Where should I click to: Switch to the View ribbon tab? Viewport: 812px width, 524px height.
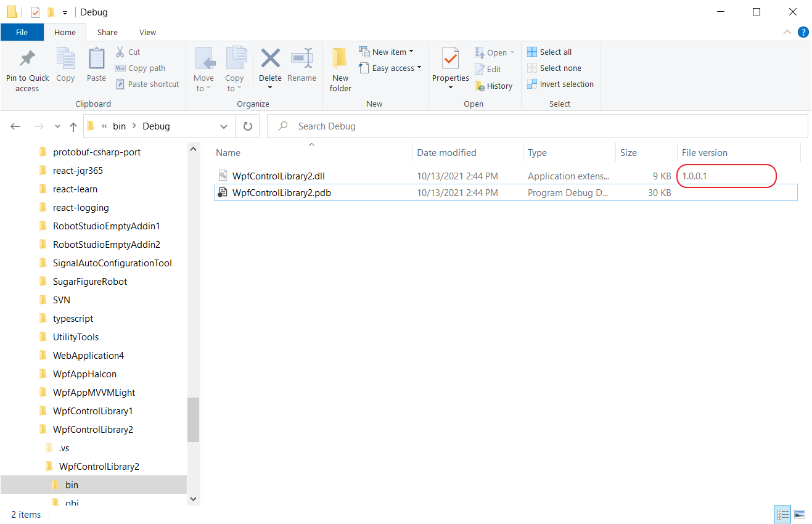click(x=147, y=33)
